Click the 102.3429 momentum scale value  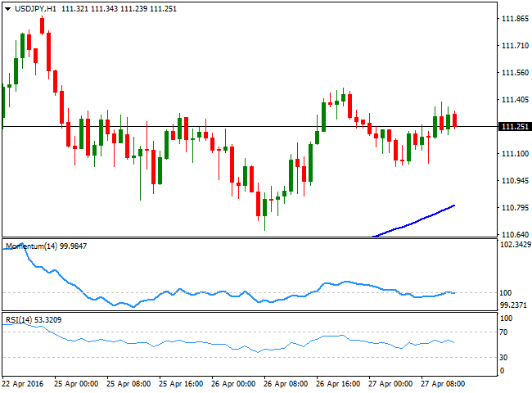pyautogui.click(x=516, y=244)
